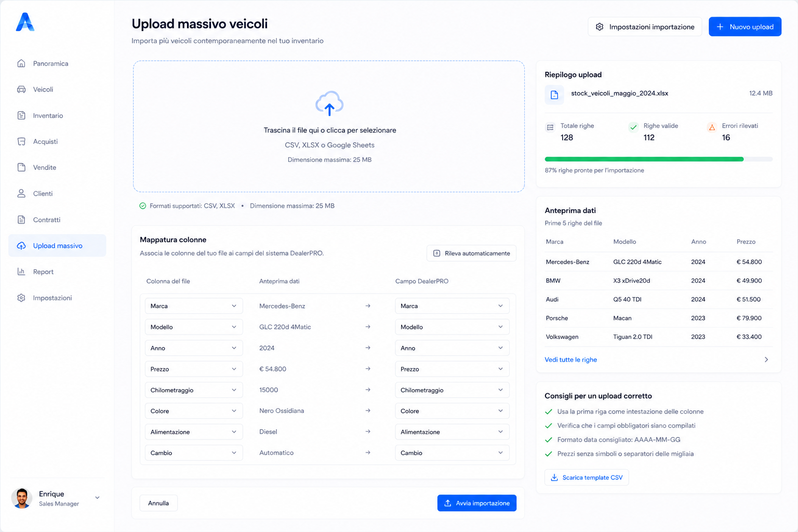Click the Avvia importazione button
This screenshot has width=798, height=532.
click(477, 503)
